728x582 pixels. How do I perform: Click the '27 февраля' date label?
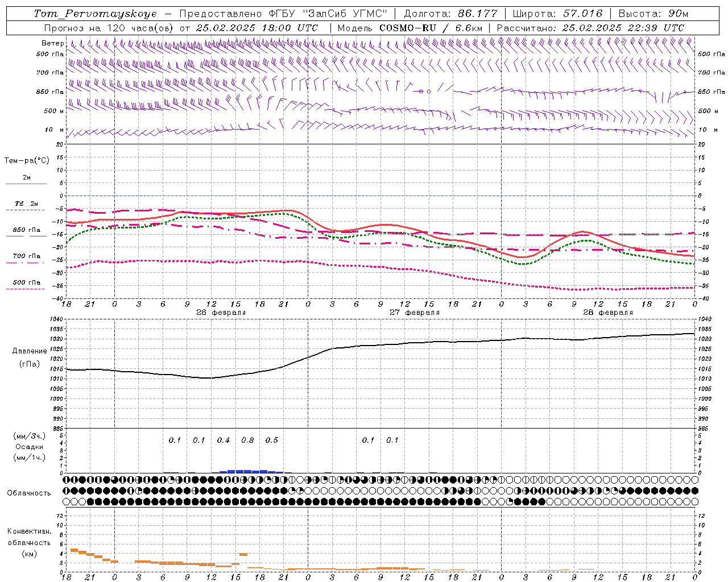(x=414, y=313)
